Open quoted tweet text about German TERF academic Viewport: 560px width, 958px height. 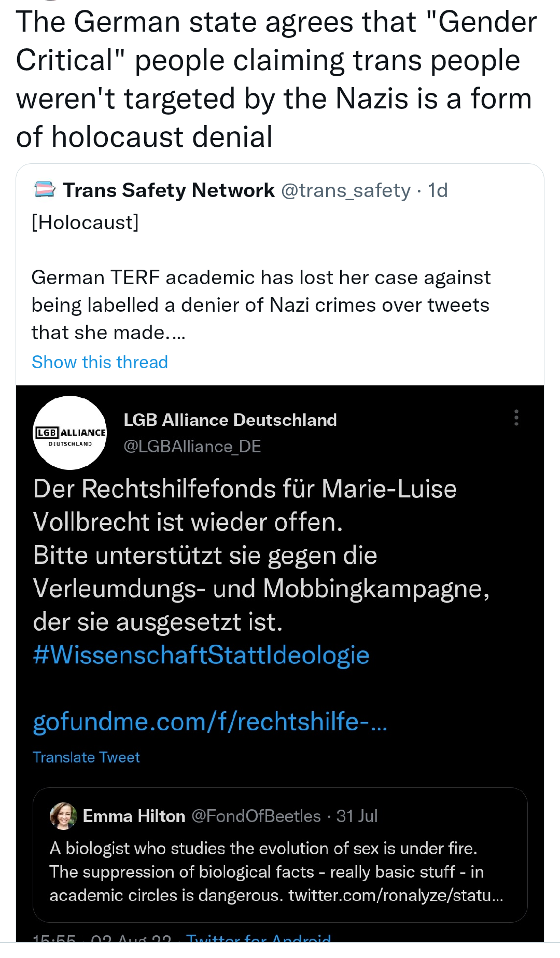pos(260,305)
